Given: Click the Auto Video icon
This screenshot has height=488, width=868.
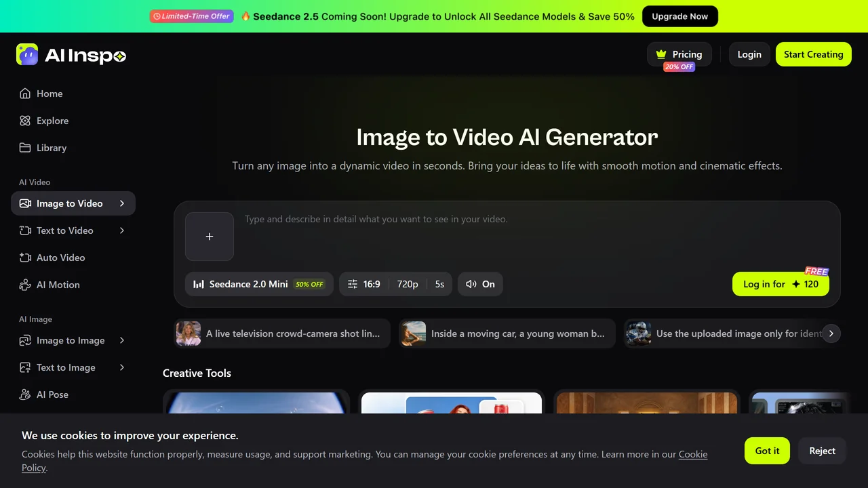Looking at the screenshot, I should point(25,258).
